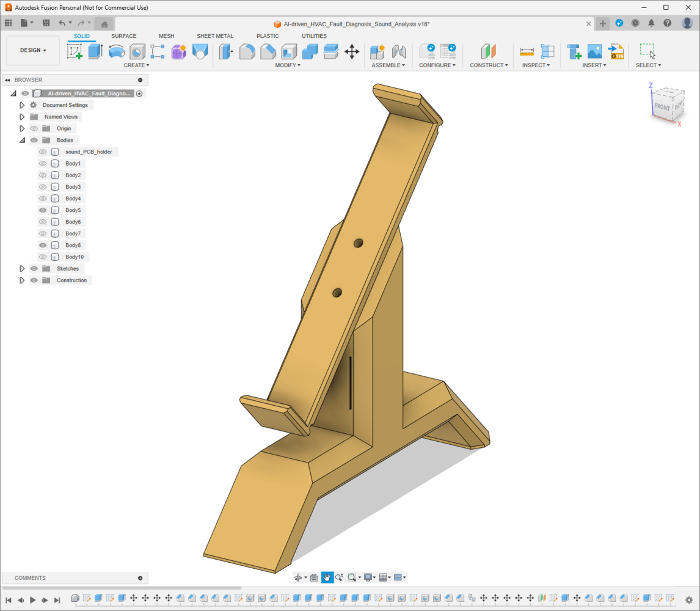This screenshot has height=611, width=700.
Task: Toggle visibility of Body5
Action: [x=43, y=210]
